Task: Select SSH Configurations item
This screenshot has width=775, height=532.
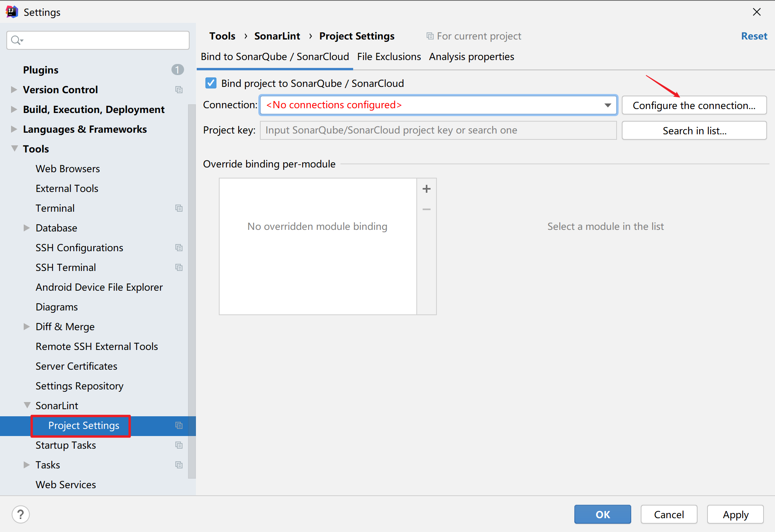Action: pyautogui.click(x=79, y=248)
